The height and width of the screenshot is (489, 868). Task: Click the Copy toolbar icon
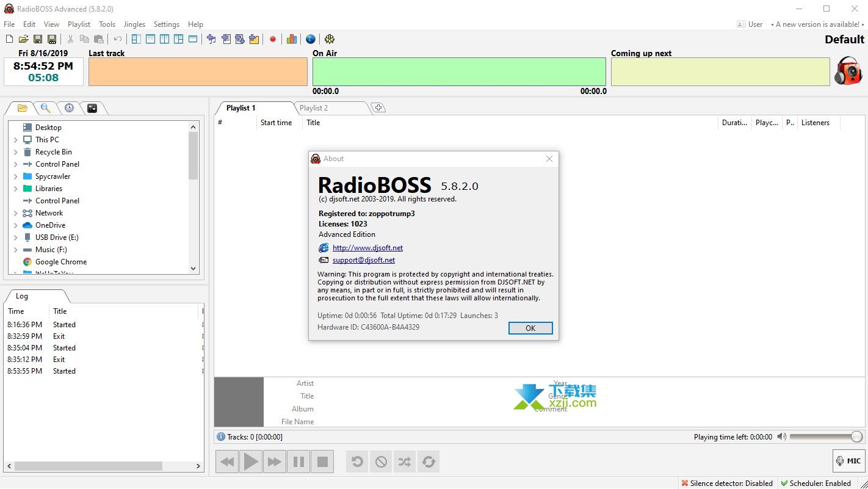click(84, 39)
